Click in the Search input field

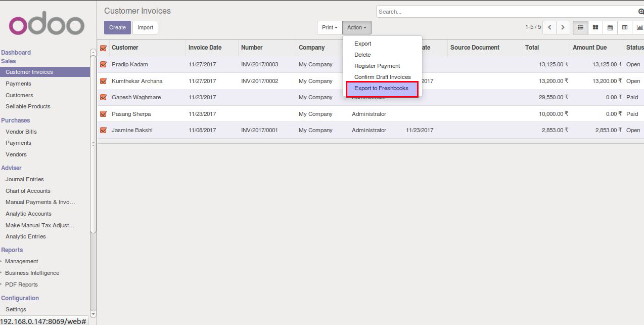point(508,12)
